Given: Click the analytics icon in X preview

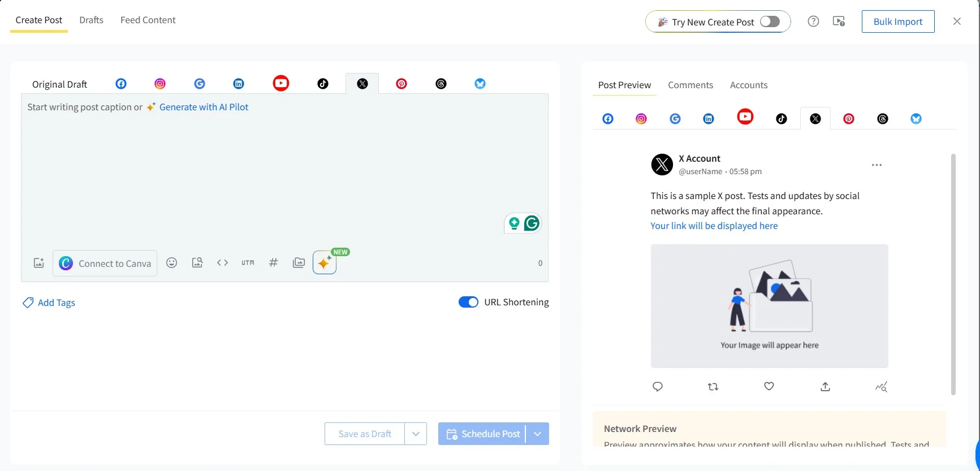Looking at the screenshot, I should tap(881, 387).
